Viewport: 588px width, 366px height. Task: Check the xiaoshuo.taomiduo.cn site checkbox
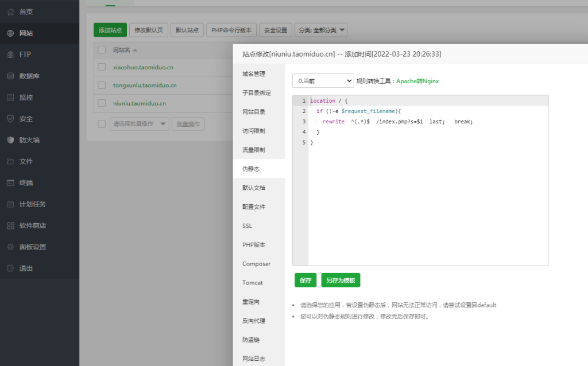pyautogui.click(x=102, y=67)
